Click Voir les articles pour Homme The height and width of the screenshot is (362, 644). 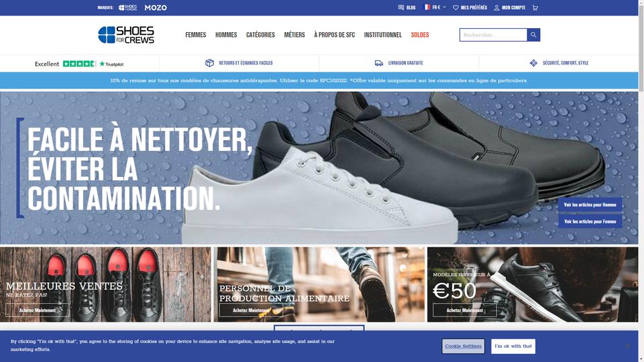tap(590, 205)
